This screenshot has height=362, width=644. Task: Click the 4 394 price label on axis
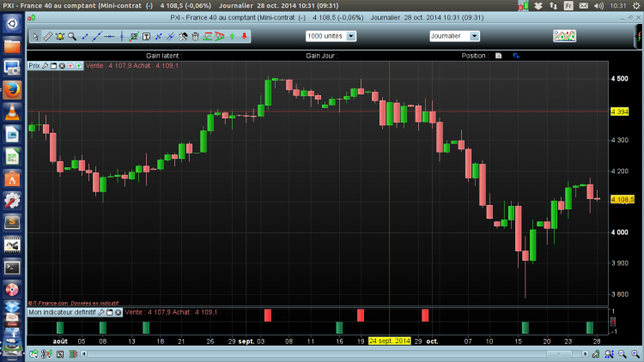click(619, 112)
